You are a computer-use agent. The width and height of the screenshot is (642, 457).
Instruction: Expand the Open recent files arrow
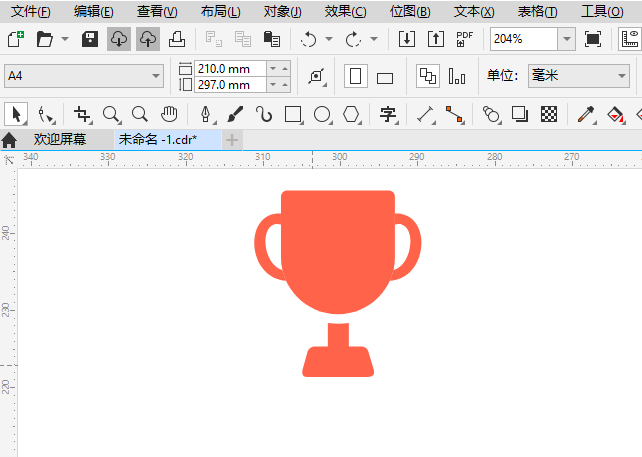[65, 39]
